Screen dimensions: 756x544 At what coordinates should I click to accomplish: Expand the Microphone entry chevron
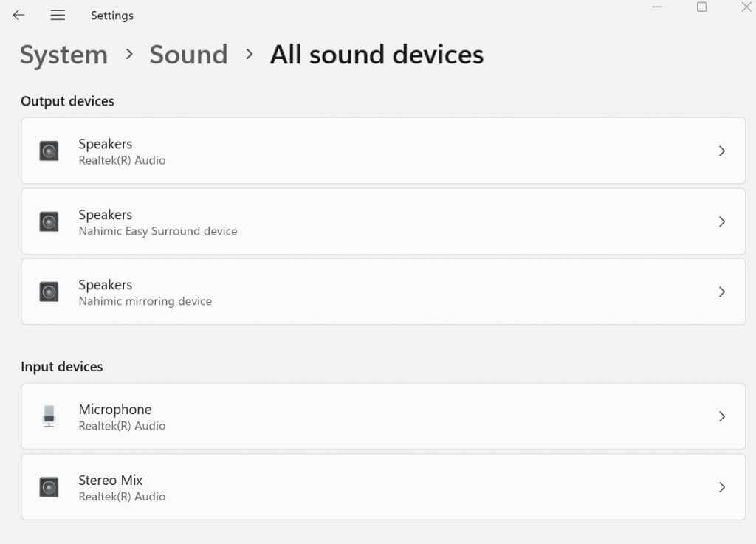(722, 416)
